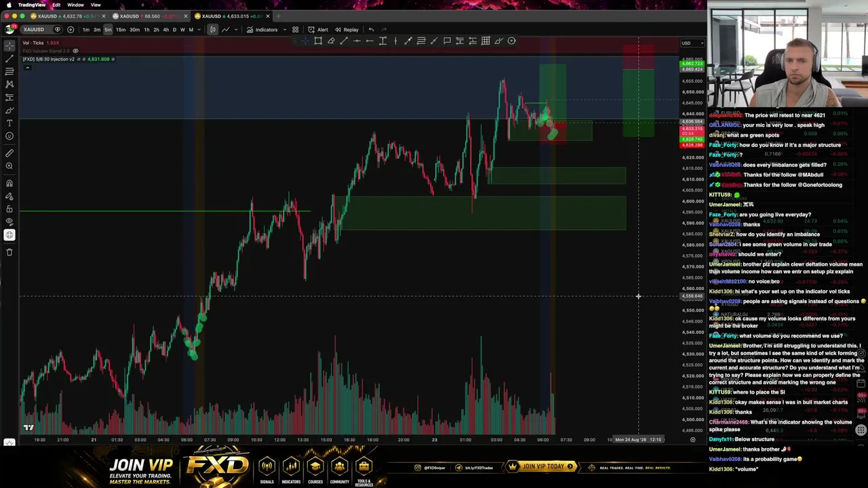Start bar Replay mode
The image size is (868, 488).
[347, 30]
